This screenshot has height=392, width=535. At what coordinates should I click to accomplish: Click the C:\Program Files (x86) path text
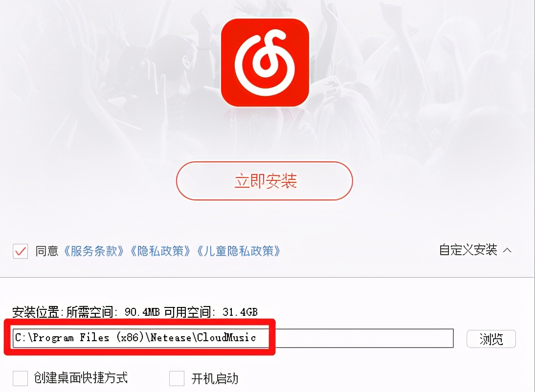click(79, 338)
